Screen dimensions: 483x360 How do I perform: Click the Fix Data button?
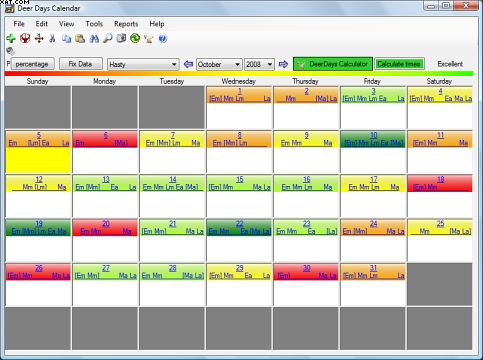click(x=80, y=64)
